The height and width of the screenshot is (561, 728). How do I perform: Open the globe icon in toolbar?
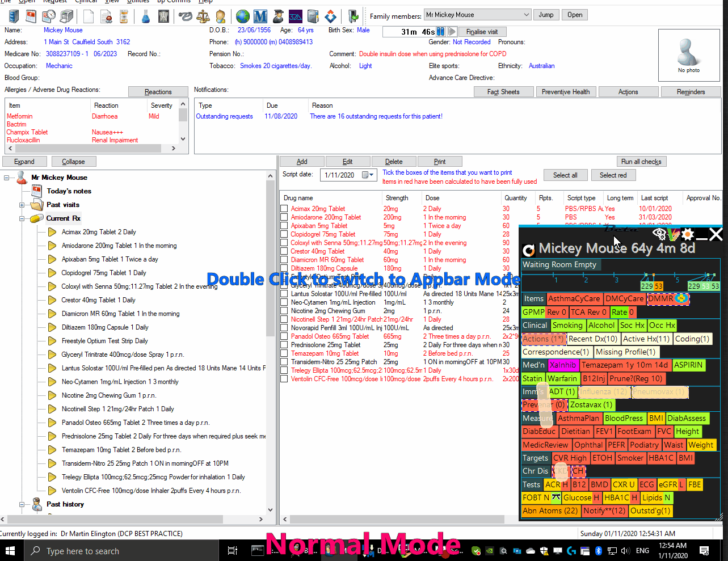click(x=243, y=16)
